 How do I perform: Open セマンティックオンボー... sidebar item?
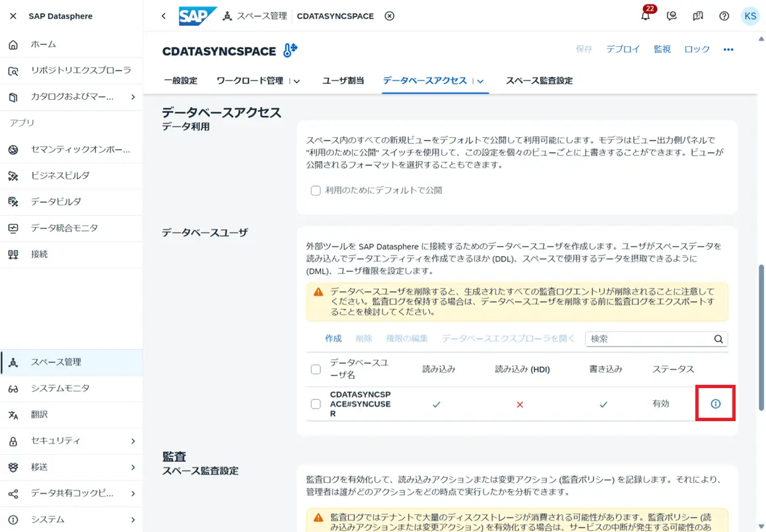[71, 149]
